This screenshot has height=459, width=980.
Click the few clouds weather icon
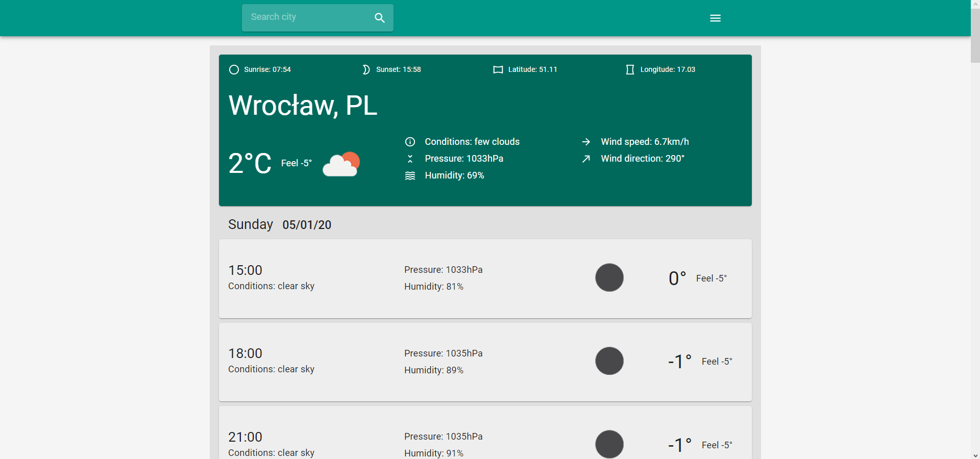tap(341, 164)
